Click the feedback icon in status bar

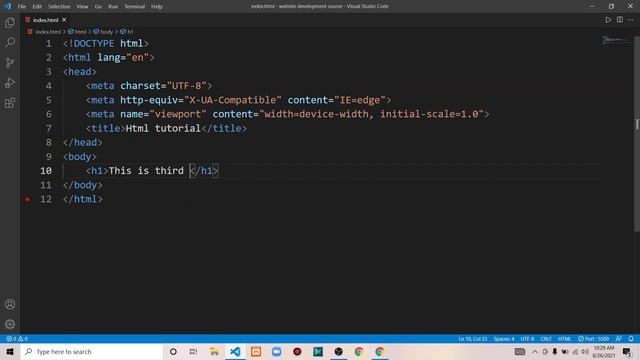pos(619,339)
